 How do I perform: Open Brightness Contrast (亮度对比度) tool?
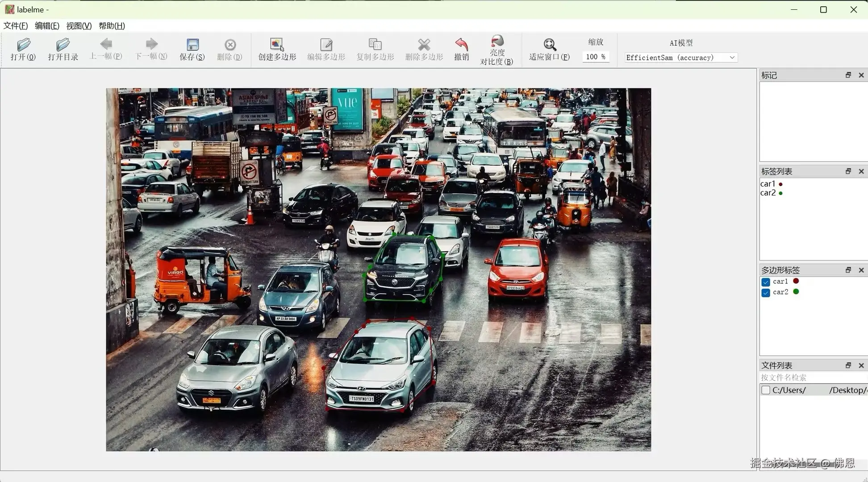point(497,42)
